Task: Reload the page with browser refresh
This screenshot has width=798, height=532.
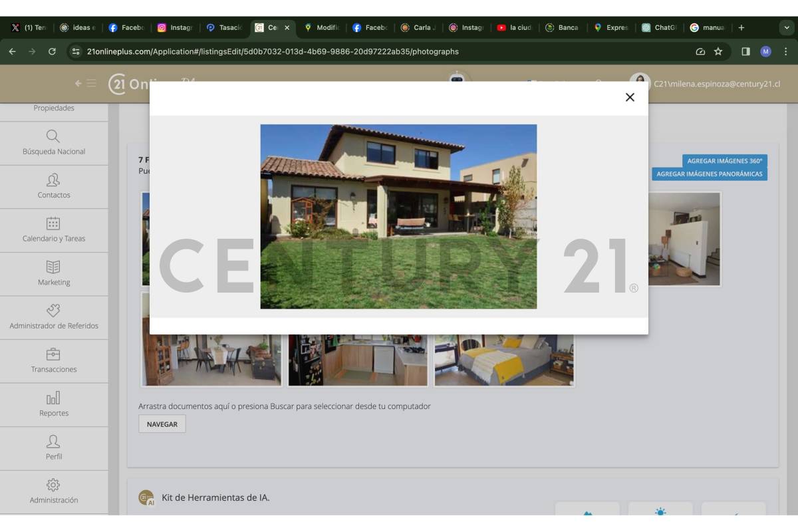Action: (x=52, y=51)
